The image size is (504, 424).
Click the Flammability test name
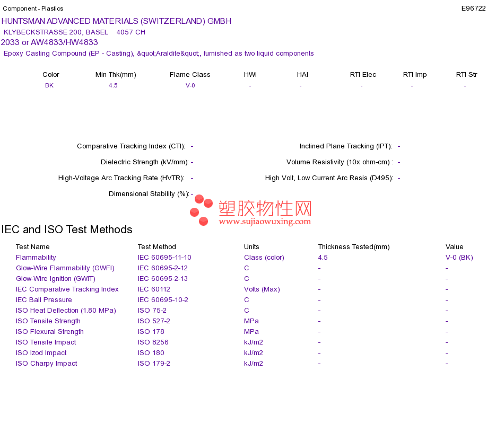point(36,258)
